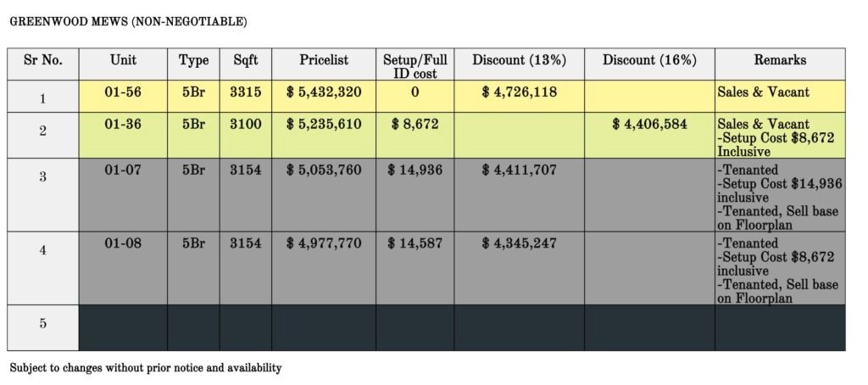Click the Discount (16%) column header
Viewport: 868px width, 385px height.
[x=649, y=64]
